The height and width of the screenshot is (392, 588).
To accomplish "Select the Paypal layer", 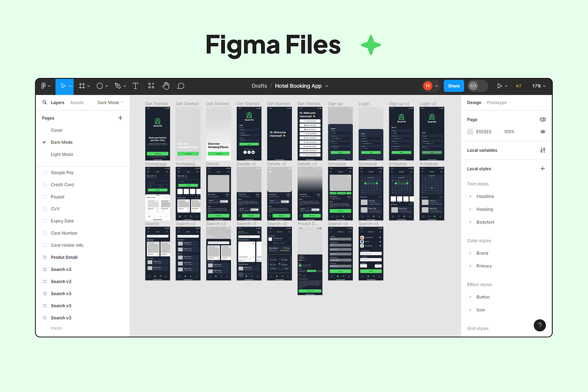I will (57, 196).
